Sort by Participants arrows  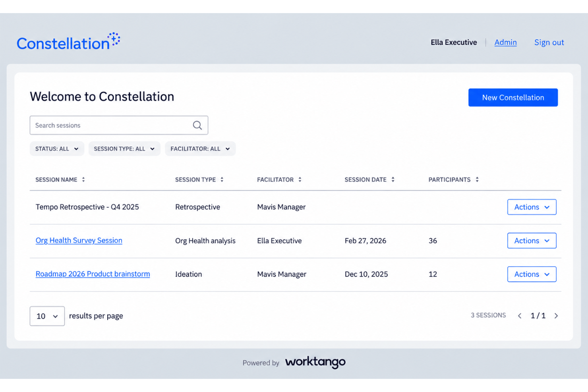tap(477, 180)
